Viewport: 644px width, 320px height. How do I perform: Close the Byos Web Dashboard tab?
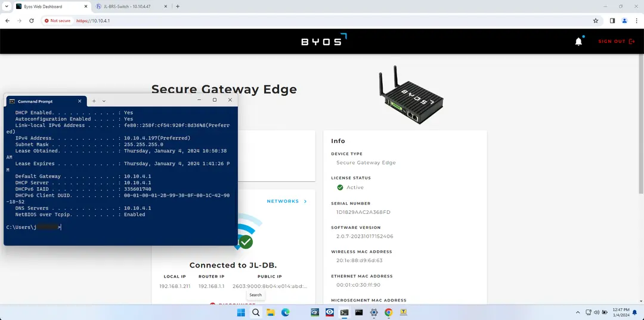tap(85, 7)
